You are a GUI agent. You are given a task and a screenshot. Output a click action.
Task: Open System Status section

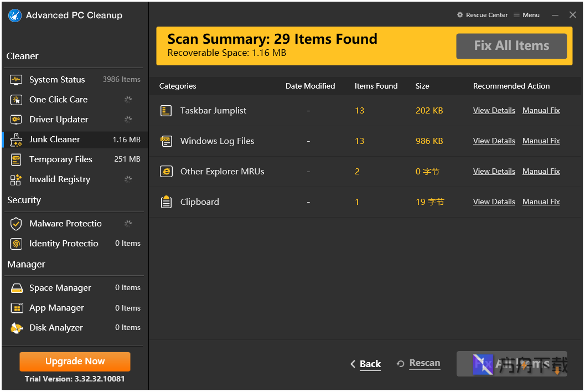click(75, 80)
